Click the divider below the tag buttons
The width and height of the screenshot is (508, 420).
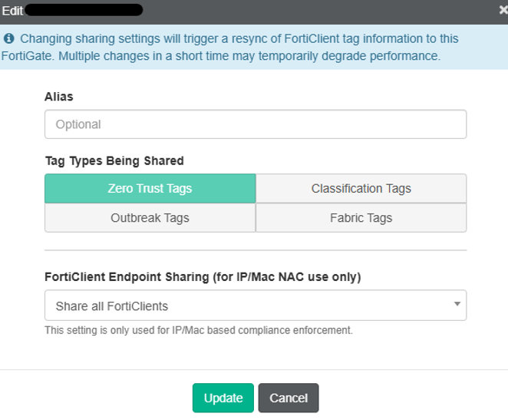point(255,250)
